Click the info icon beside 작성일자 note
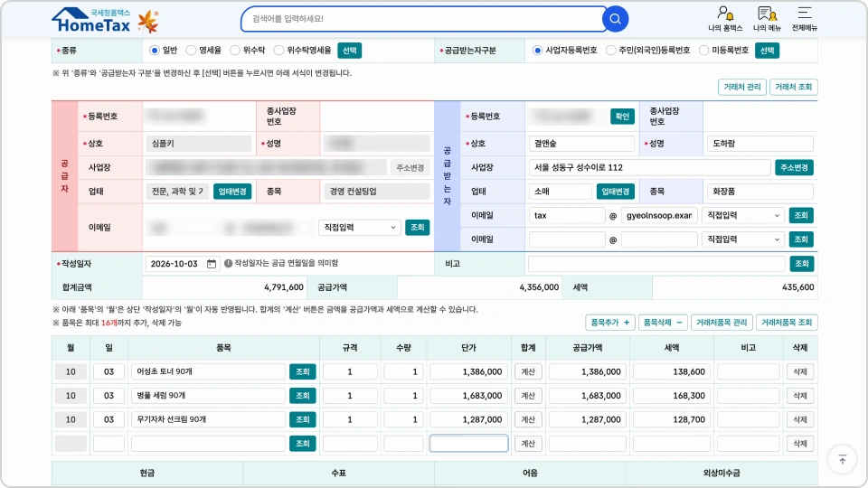The height and width of the screenshot is (488, 868). tap(228, 263)
